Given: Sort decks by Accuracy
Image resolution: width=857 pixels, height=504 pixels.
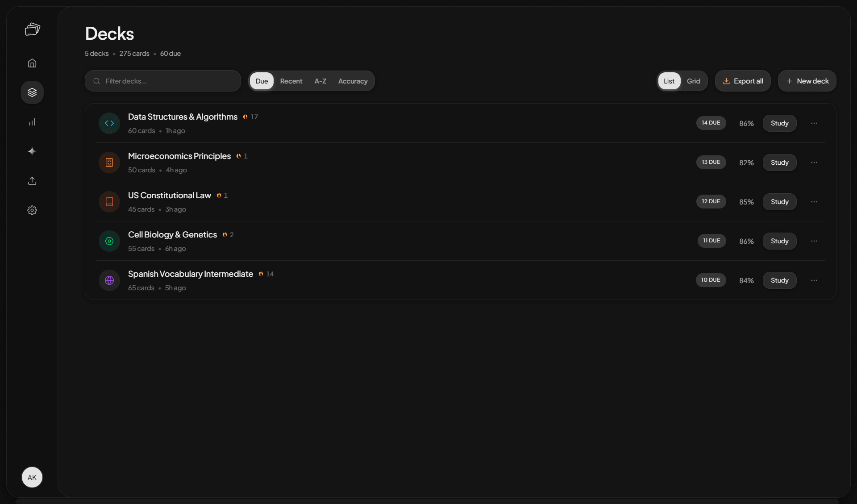Looking at the screenshot, I should tap(353, 81).
